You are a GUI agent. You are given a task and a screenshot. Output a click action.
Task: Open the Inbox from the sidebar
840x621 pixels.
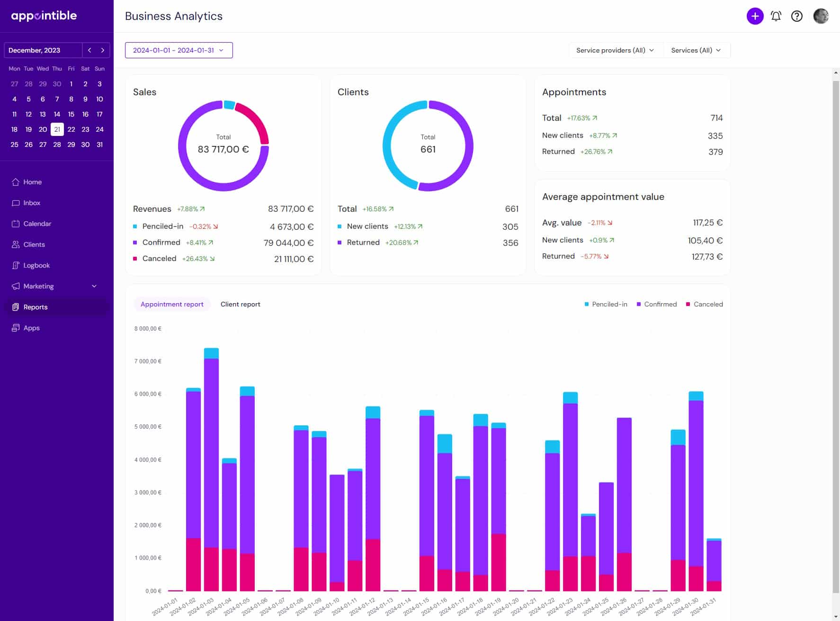[32, 203]
